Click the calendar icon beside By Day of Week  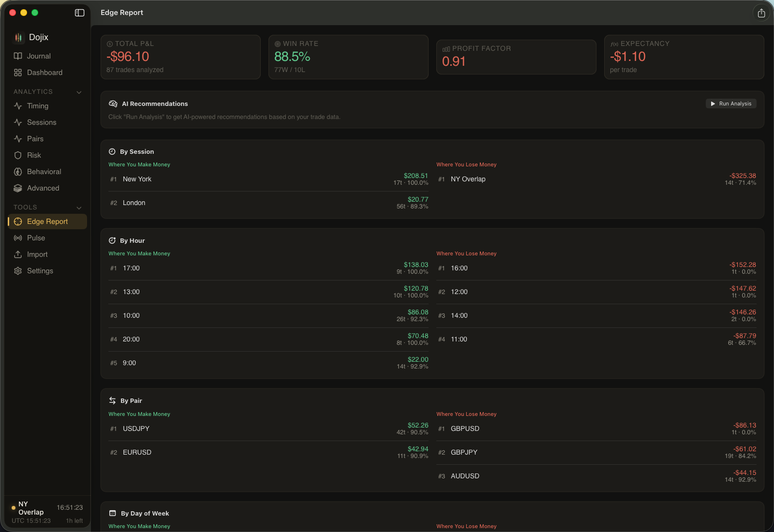point(113,514)
